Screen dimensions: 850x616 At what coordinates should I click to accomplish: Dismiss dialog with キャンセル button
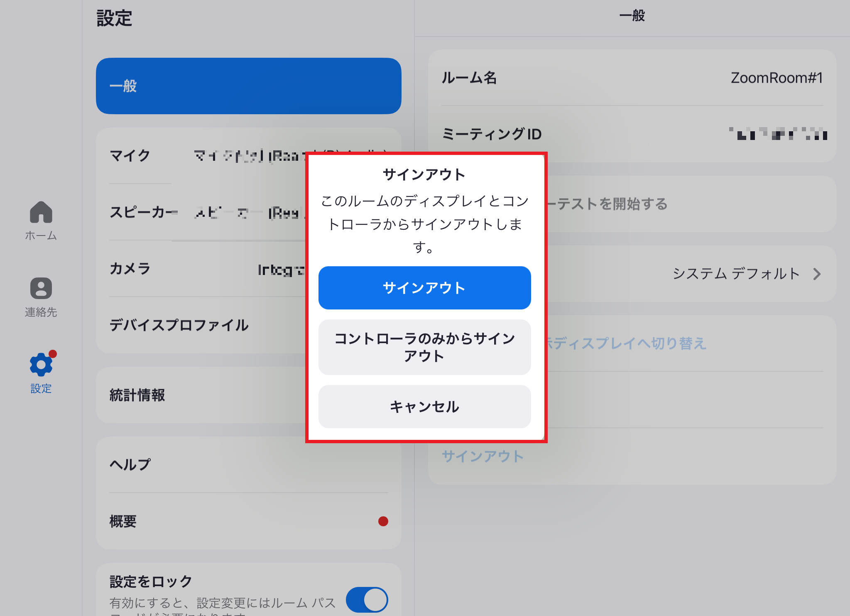(x=424, y=406)
